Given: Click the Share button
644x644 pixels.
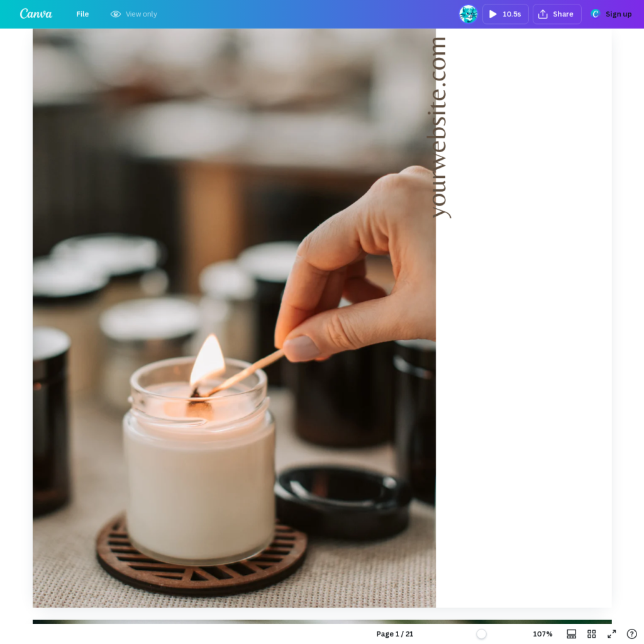Looking at the screenshot, I should click(x=557, y=14).
